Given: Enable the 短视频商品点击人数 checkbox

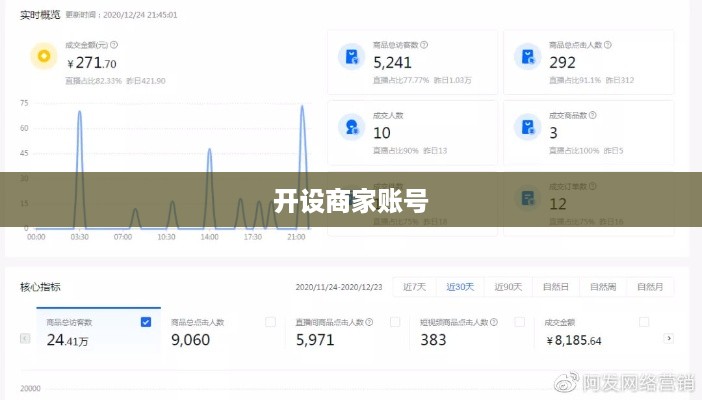Looking at the screenshot, I should pos(519,322).
